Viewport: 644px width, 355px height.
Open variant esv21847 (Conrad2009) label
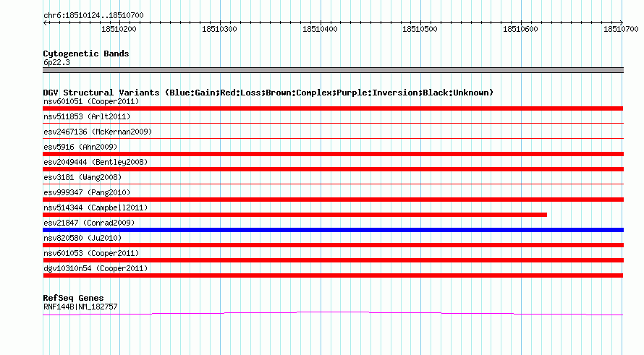click(x=89, y=223)
